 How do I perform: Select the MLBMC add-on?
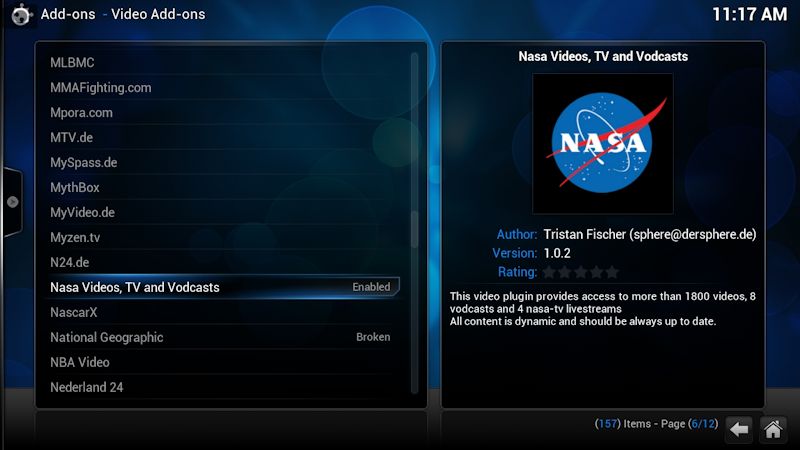pos(224,63)
